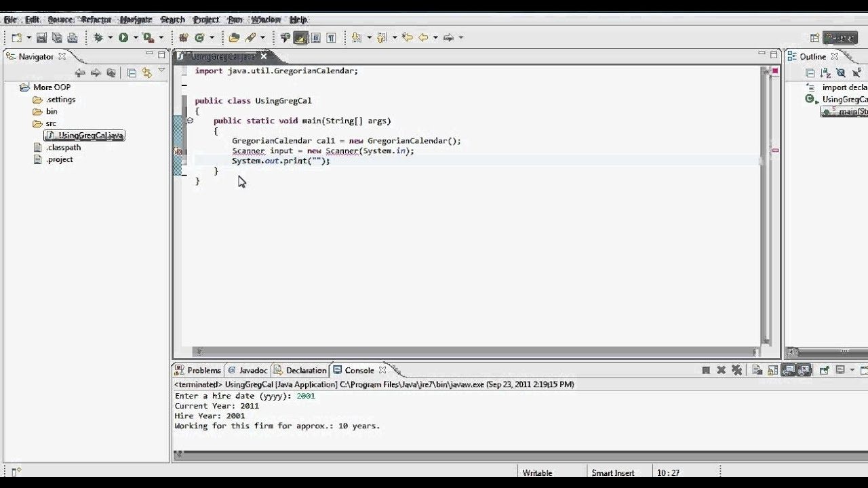Open the Refactor menu
The image size is (868, 488).
(x=96, y=20)
